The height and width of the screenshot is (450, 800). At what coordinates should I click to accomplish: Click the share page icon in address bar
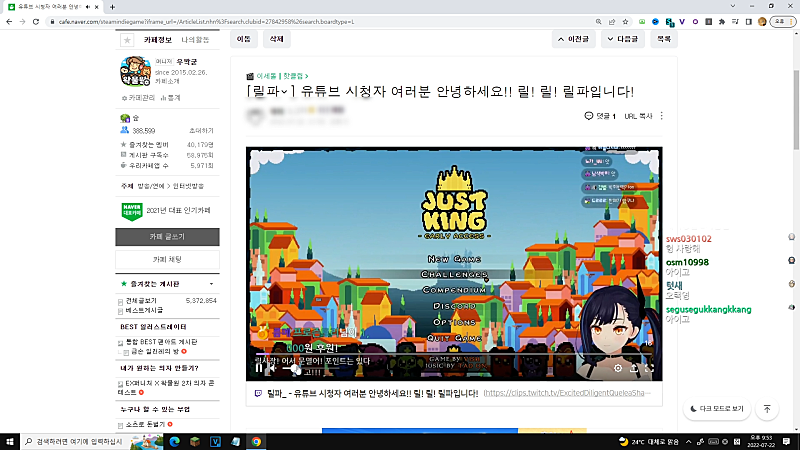(612, 21)
